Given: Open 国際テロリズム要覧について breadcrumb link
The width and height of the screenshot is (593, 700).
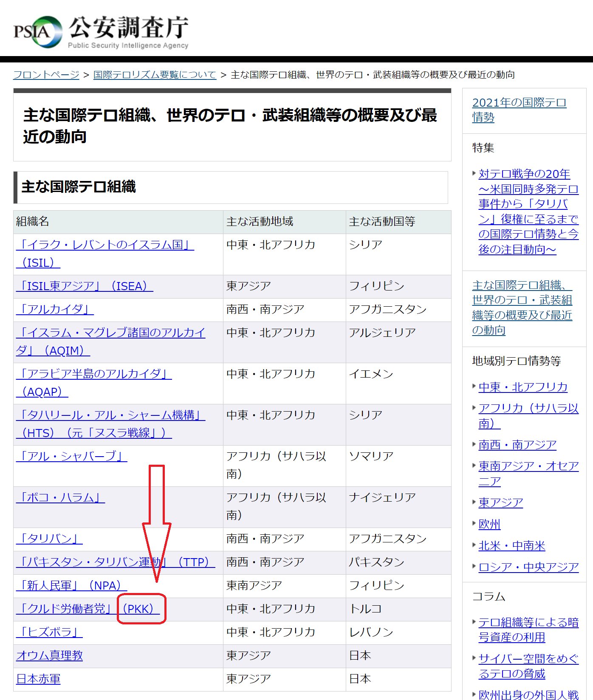Looking at the screenshot, I should pyautogui.click(x=155, y=75).
